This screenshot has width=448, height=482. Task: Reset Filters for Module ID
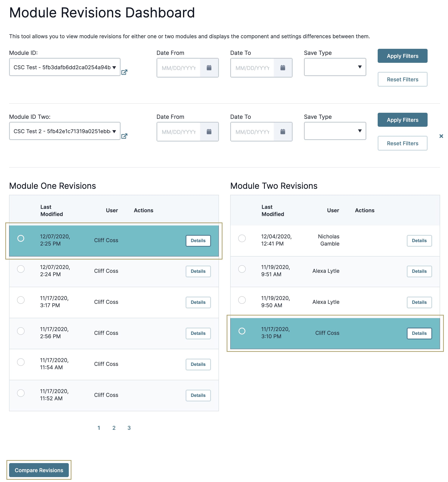click(402, 79)
